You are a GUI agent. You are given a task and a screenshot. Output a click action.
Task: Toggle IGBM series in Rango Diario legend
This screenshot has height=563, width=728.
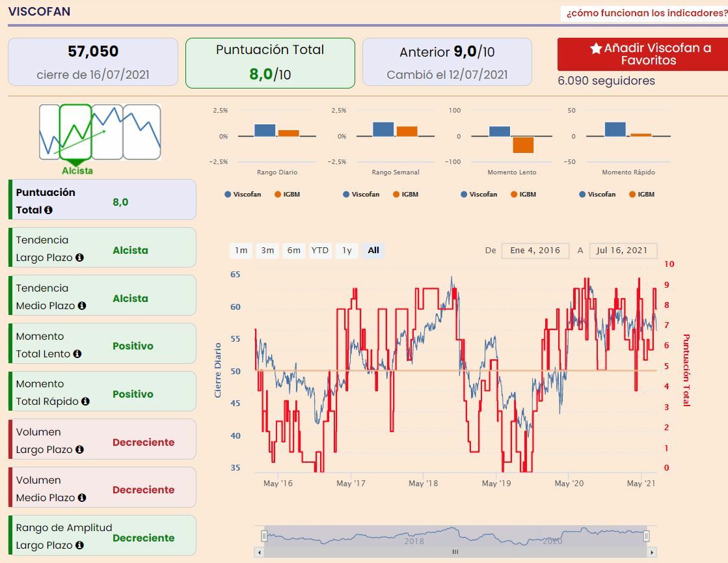287,194
